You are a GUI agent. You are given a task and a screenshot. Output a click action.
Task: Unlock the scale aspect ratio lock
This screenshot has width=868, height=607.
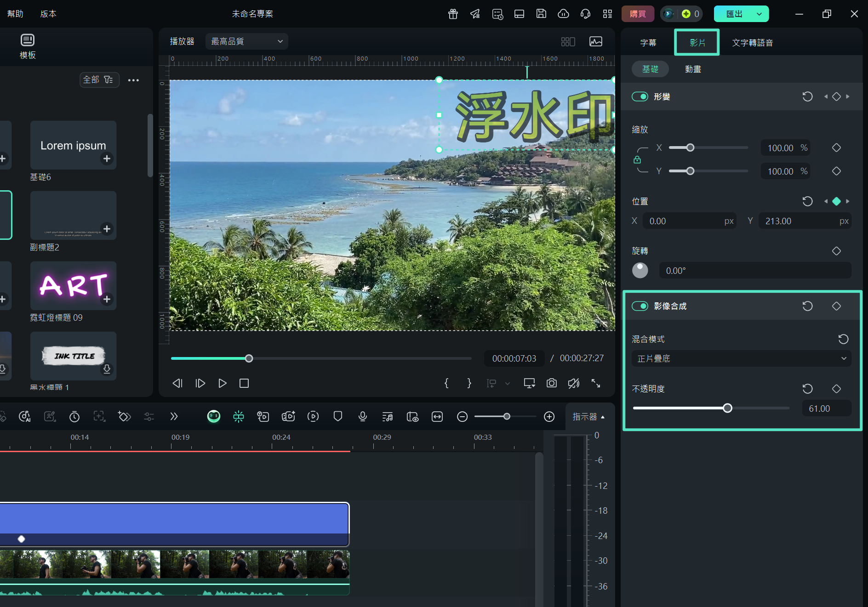coord(637,159)
